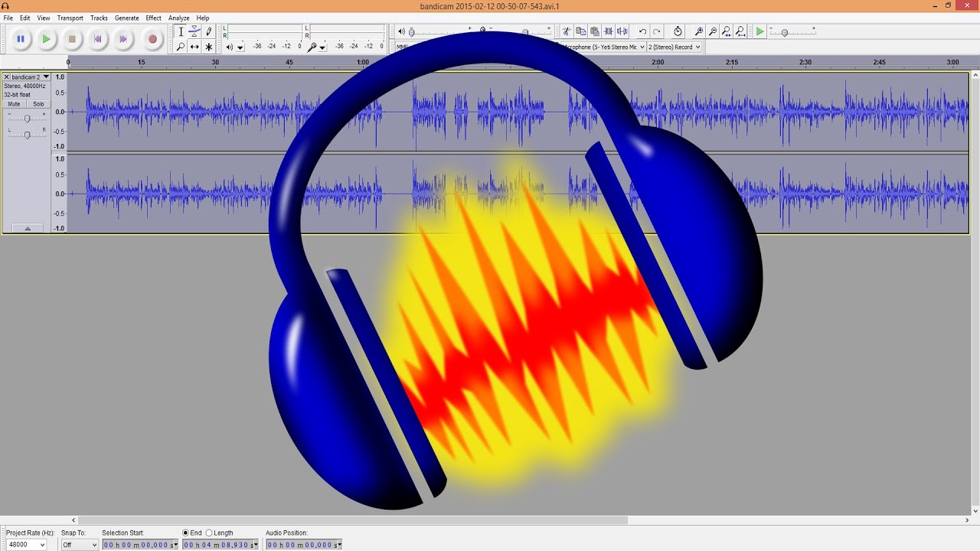Open the Microphone recording device dropdown
The image size is (980, 551).
click(x=603, y=47)
